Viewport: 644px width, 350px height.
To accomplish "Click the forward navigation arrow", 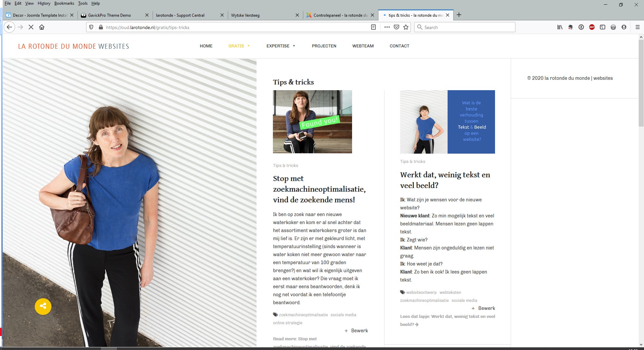I will [x=20, y=27].
